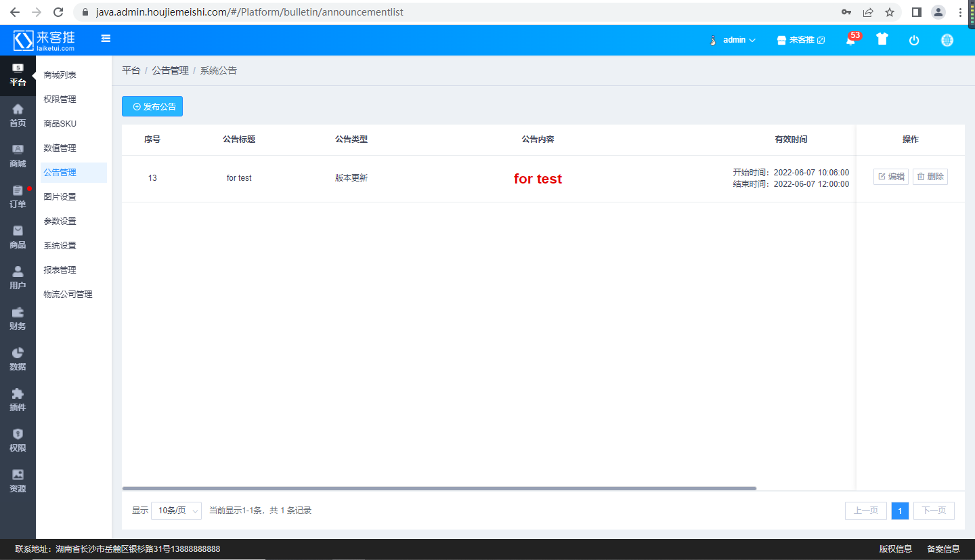The height and width of the screenshot is (560, 975).
Task: Click the horizontal table scrollbar
Action: tap(439, 488)
